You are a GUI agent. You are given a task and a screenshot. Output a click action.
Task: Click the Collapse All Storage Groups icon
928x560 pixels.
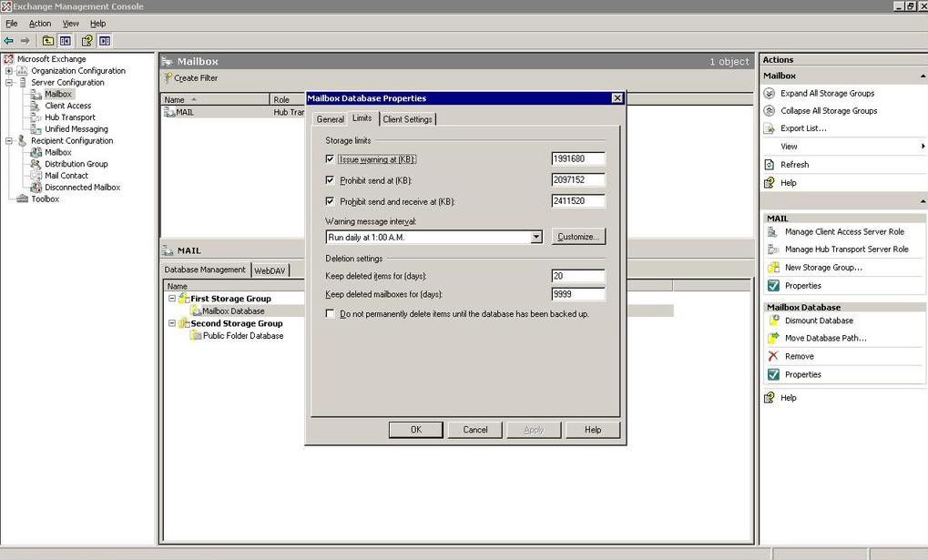[x=770, y=111]
